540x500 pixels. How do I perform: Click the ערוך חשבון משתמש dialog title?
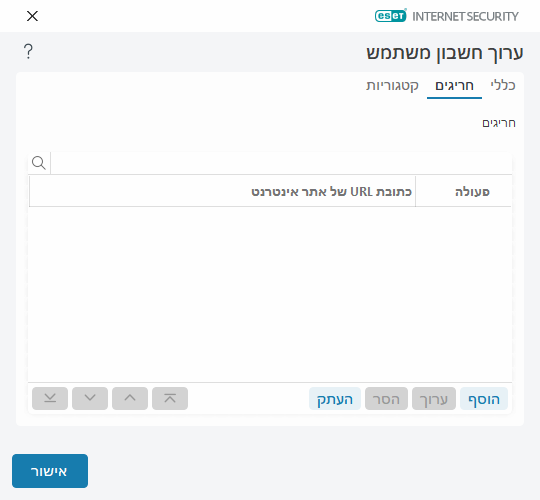[445, 53]
